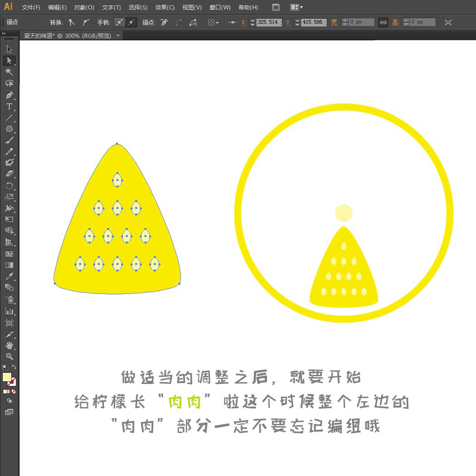Select the Line Segment tool

click(9, 117)
